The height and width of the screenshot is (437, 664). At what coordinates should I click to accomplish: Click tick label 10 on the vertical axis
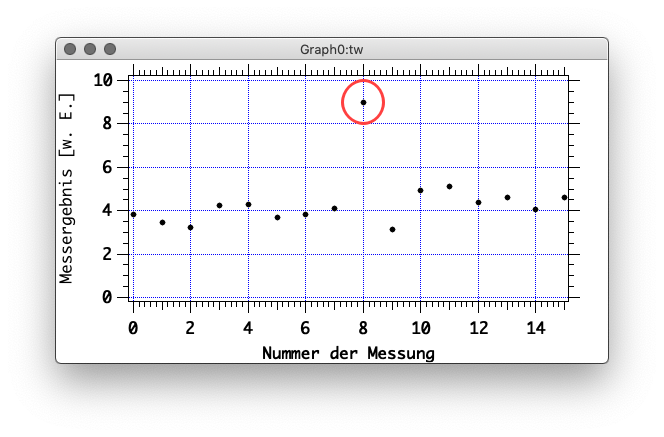click(x=103, y=80)
